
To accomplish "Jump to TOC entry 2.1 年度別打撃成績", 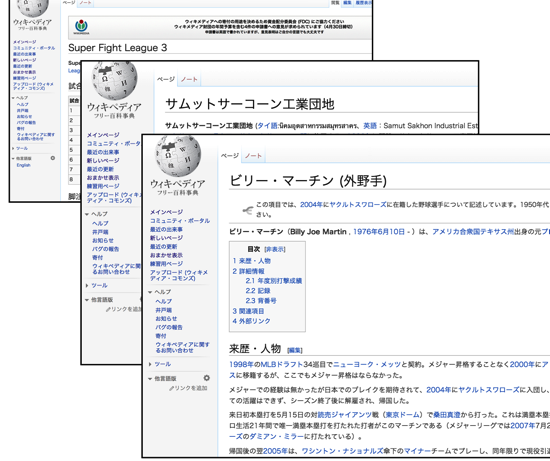I will coord(274,281).
